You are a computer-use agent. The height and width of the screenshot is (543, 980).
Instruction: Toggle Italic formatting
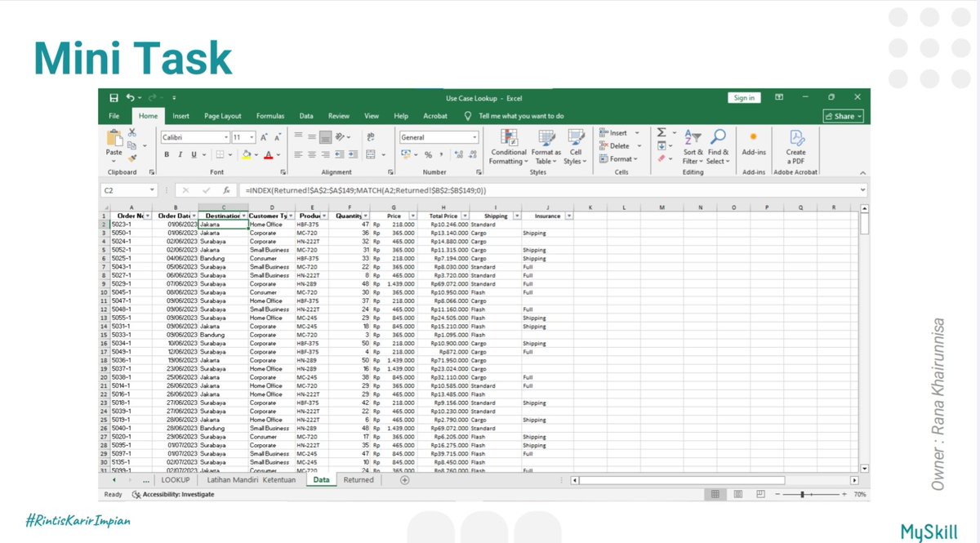180,154
